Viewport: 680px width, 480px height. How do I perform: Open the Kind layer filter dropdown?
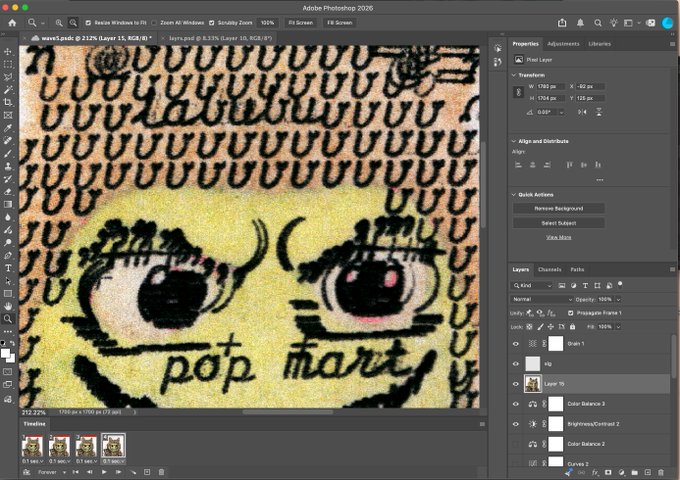pyautogui.click(x=532, y=285)
